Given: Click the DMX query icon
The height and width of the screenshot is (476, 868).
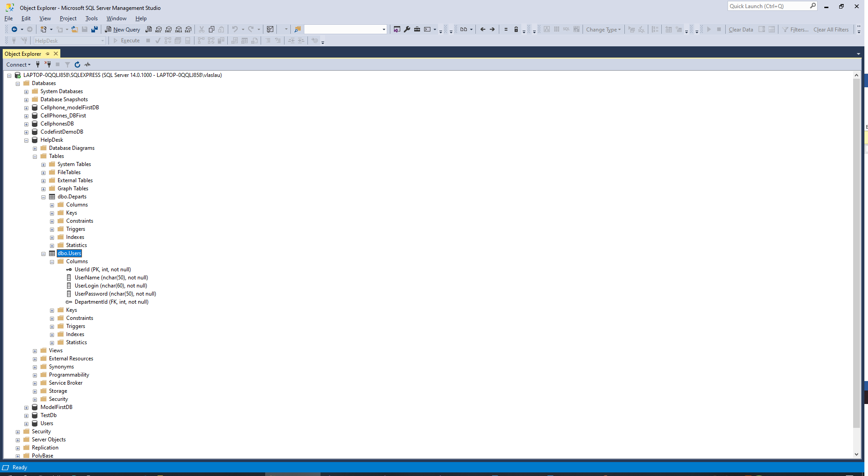Looking at the screenshot, I should (x=168, y=29).
